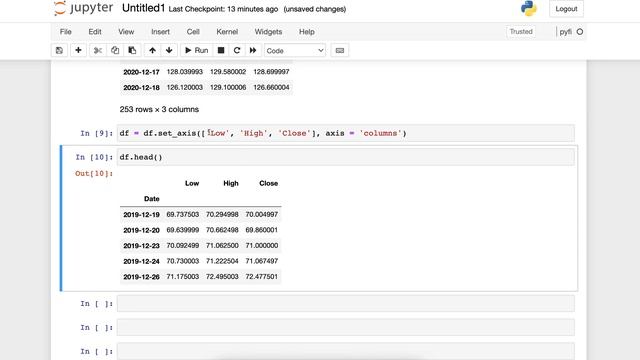Click the first empty code cell
The height and width of the screenshot is (360, 640).
346,304
